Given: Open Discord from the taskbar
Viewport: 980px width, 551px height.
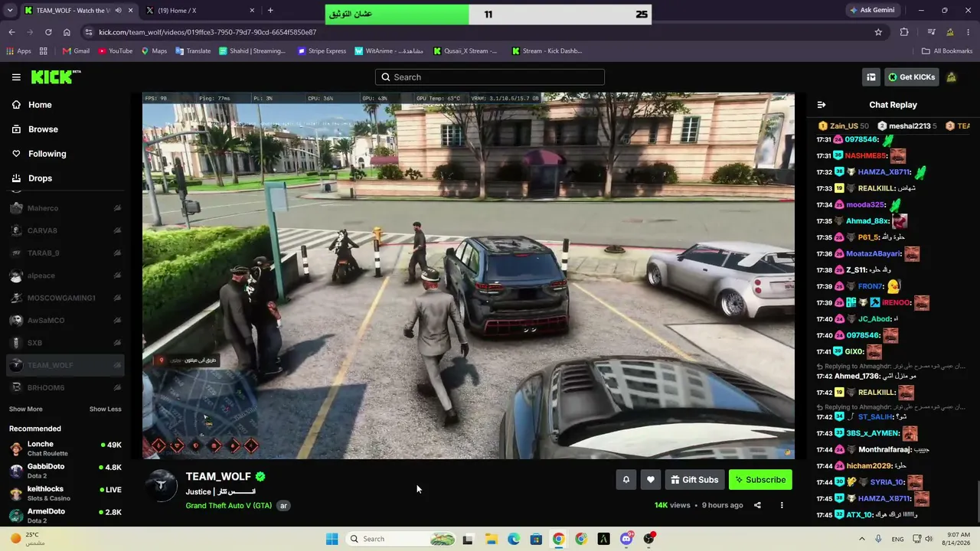Looking at the screenshot, I should pos(626,539).
